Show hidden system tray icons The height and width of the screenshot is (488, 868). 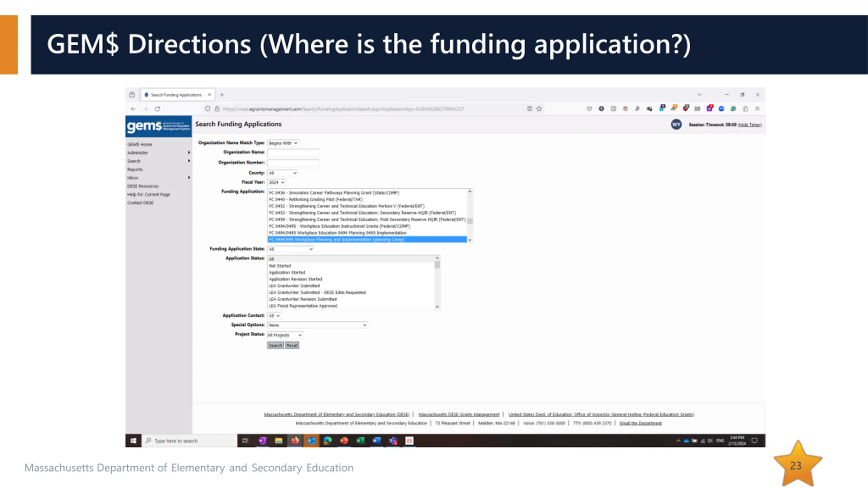678,441
